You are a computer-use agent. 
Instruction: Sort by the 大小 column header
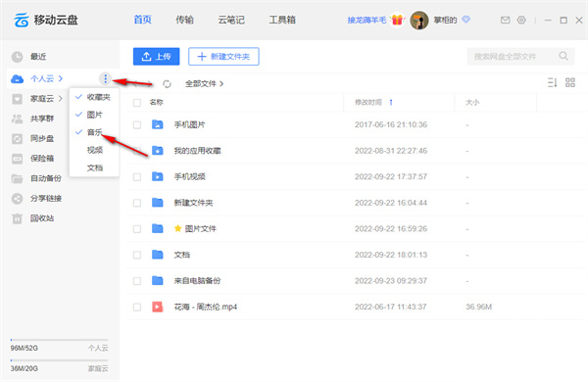click(x=472, y=102)
